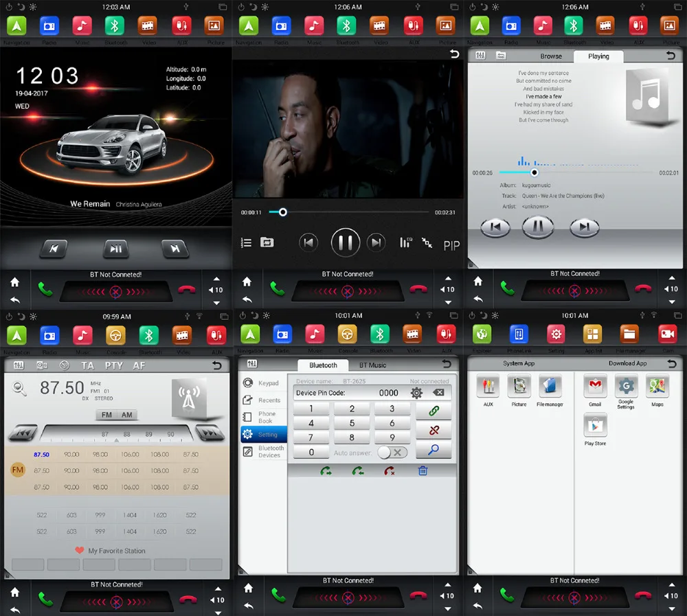Pause the video in the video player
687x616 pixels.
click(x=346, y=242)
